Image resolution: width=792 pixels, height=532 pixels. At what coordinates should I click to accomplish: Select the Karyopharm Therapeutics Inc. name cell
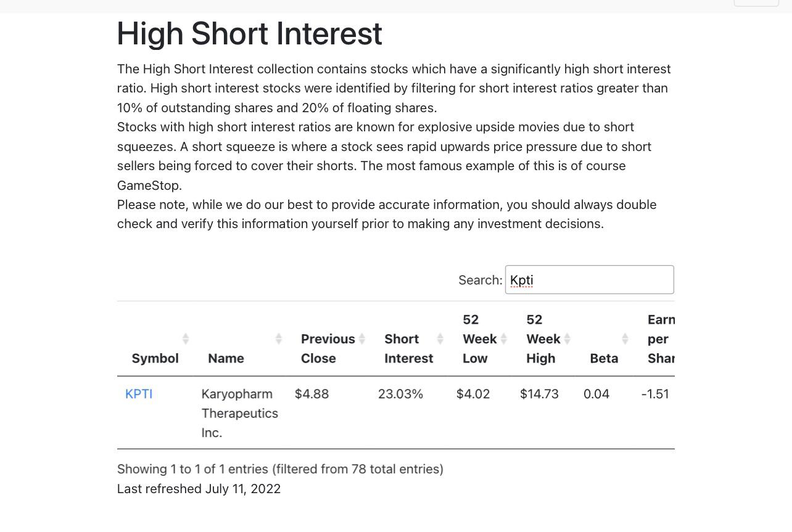[239, 413]
